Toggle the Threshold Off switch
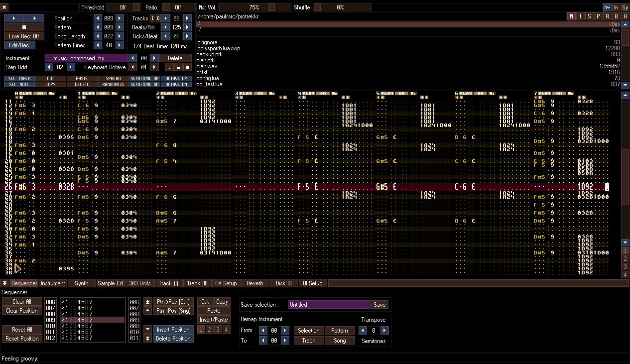The image size is (630, 364). coord(124,7)
